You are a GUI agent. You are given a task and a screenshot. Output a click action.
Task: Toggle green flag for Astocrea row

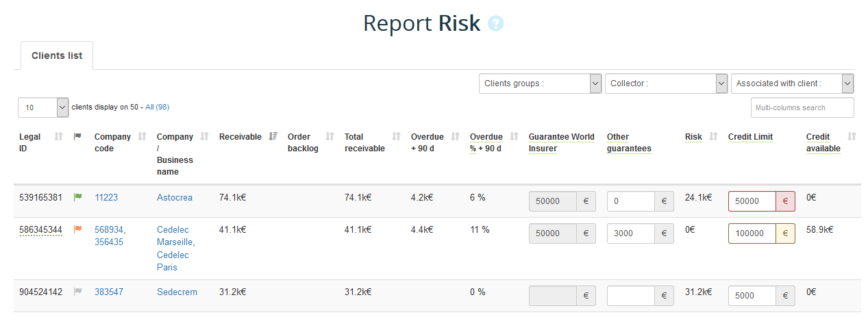tap(77, 197)
